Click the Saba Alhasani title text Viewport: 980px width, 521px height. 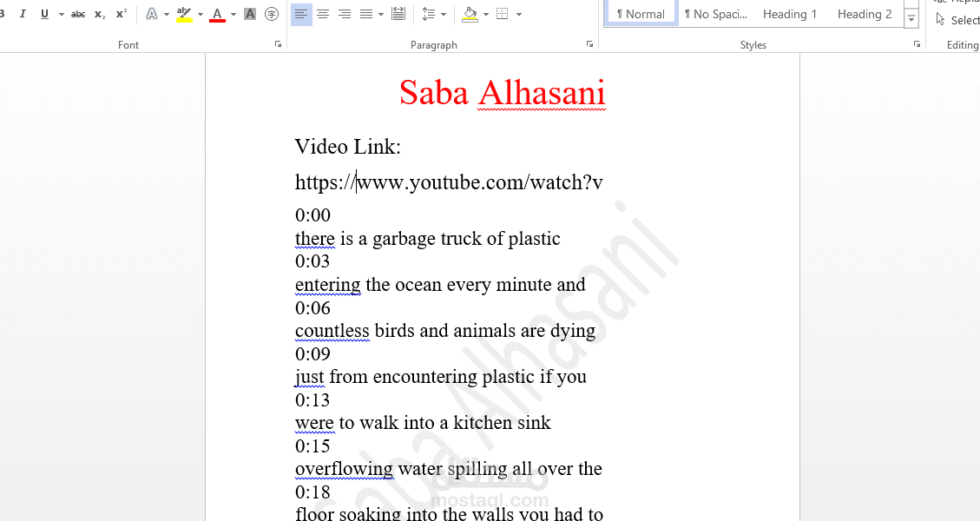[503, 93]
